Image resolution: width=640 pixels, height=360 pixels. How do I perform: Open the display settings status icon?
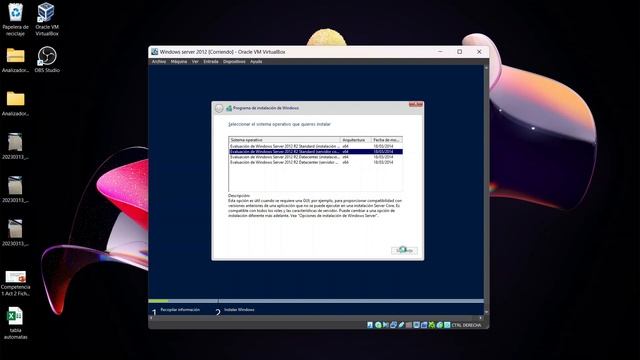pos(416,325)
